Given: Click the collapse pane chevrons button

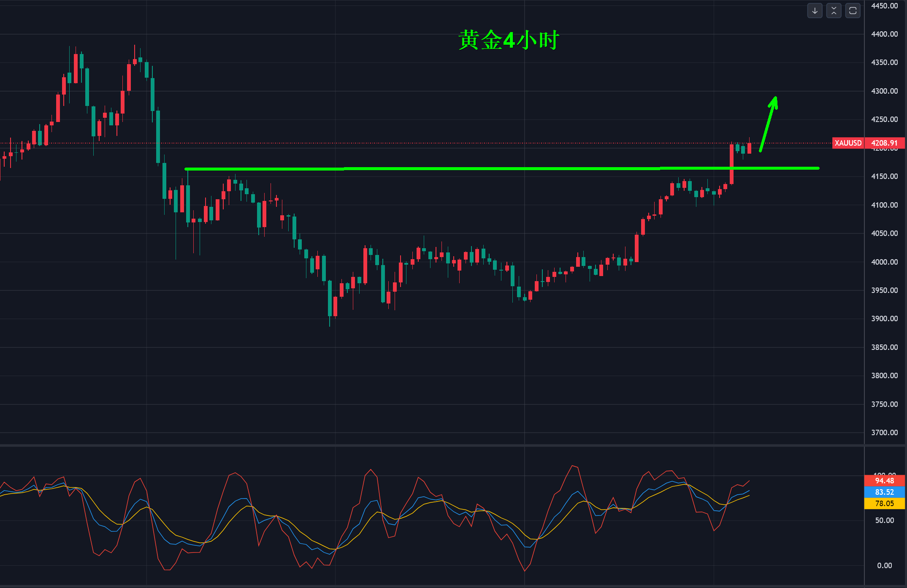Looking at the screenshot, I should pos(834,11).
